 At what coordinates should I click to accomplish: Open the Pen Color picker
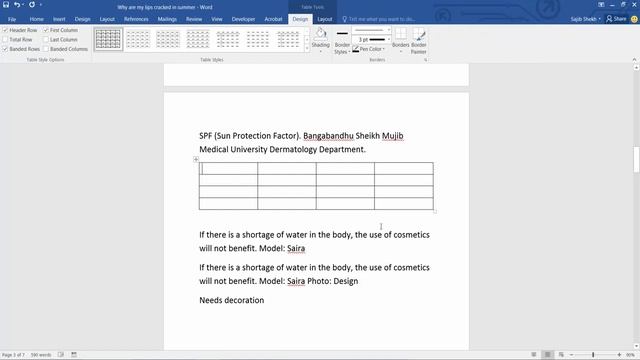(x=369, y=49)
